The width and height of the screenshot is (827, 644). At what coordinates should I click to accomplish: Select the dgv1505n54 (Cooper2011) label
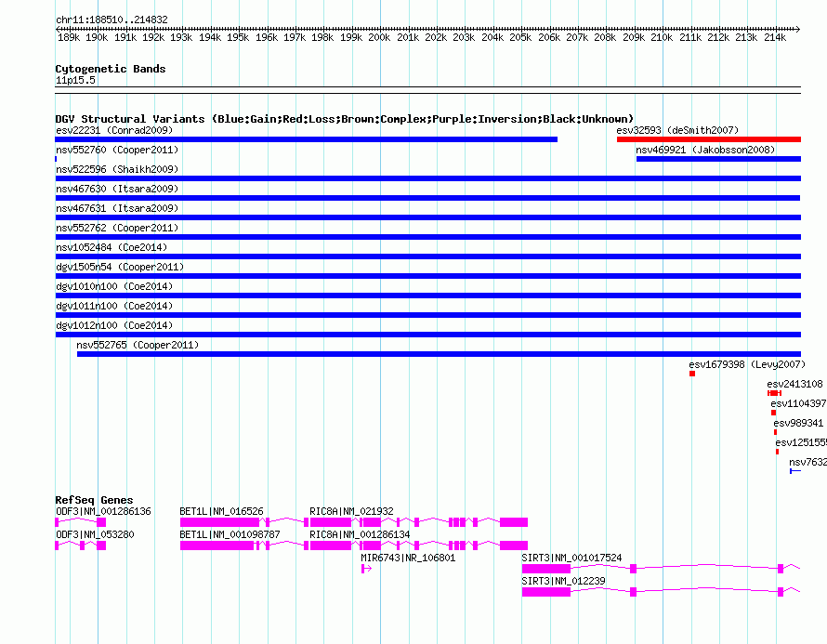tap(120, 267)
